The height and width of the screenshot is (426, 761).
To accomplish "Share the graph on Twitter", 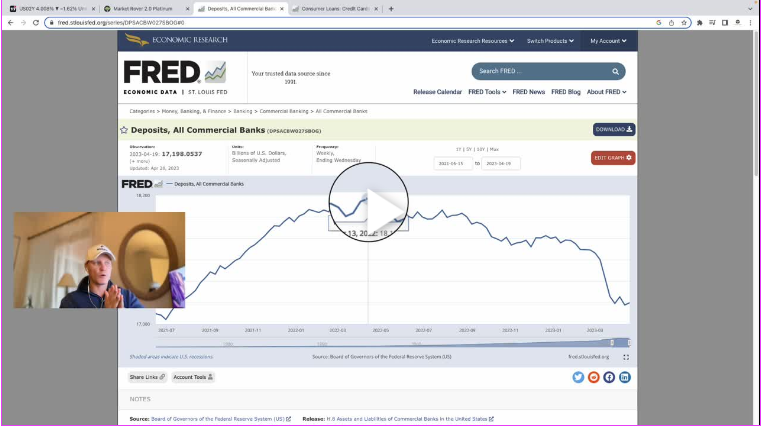I will click(x=578, y=377).
